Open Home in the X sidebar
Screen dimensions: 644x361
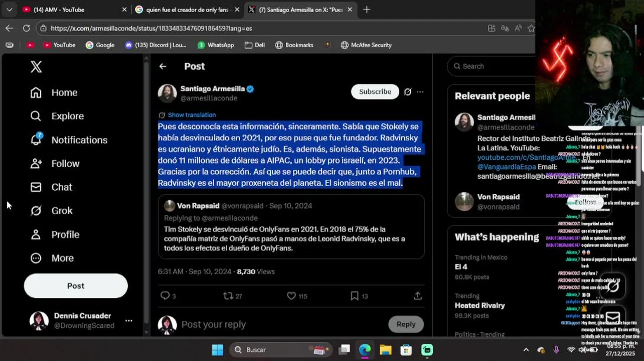point(54,93)
